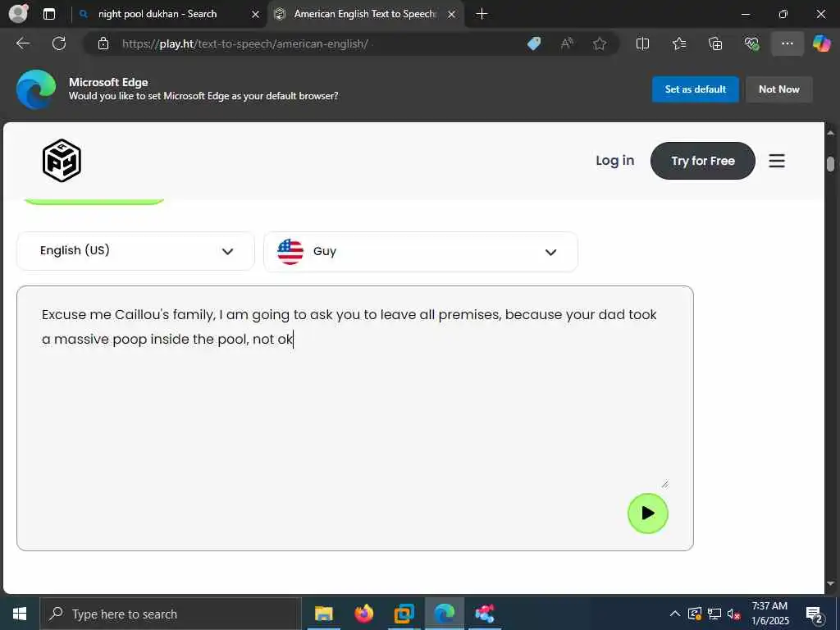
Task: Click the scrollbar down arrow
Action: [x=830, y=583]
